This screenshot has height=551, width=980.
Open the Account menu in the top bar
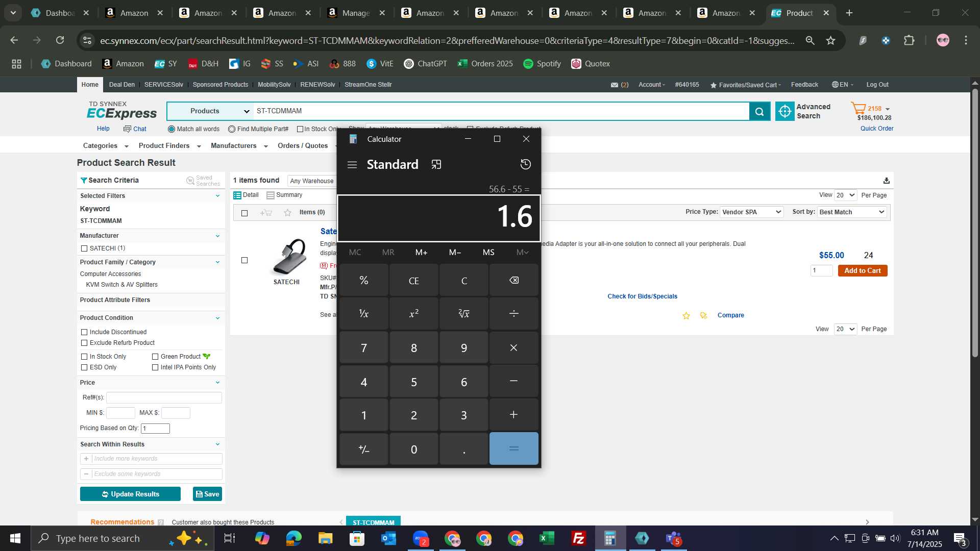[651, 85]
